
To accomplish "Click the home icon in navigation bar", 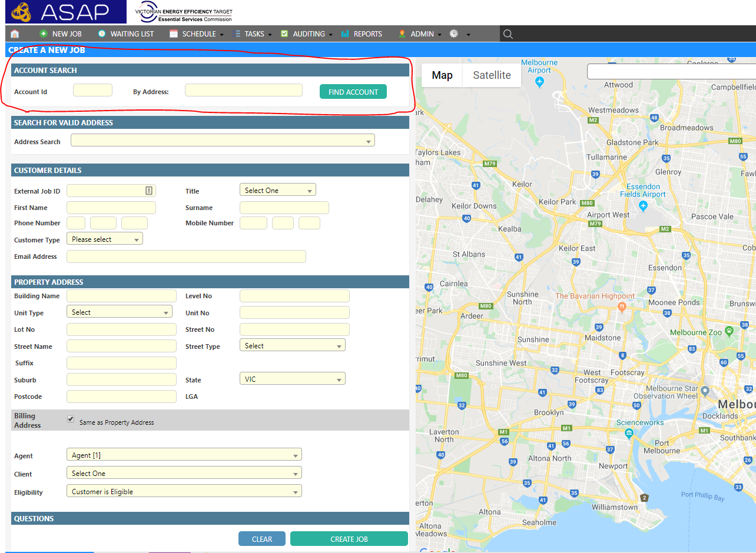I will tap(15, 34).
